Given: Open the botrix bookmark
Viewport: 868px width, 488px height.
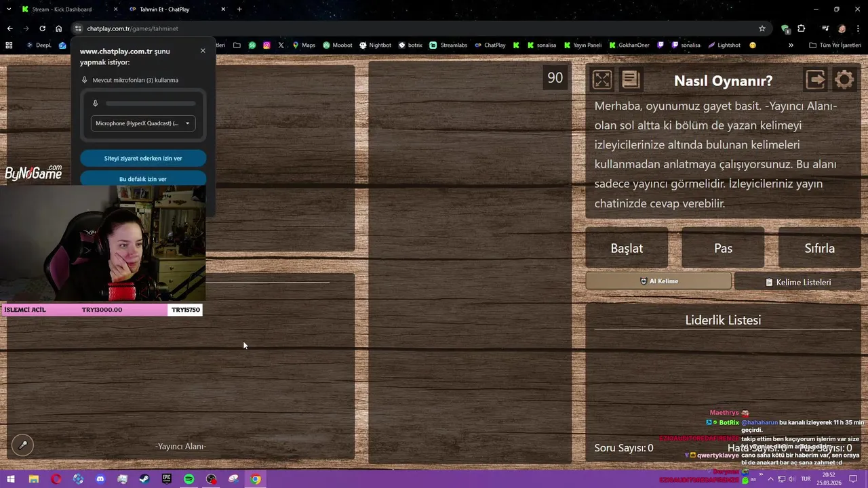Looking at the screenshot, I should point(410,45).
